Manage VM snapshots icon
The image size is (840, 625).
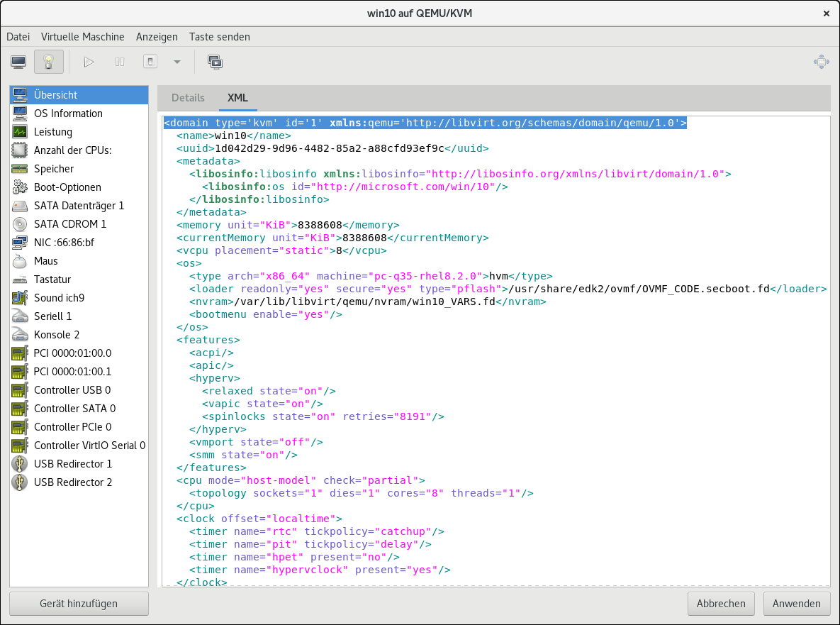(215, 62)
